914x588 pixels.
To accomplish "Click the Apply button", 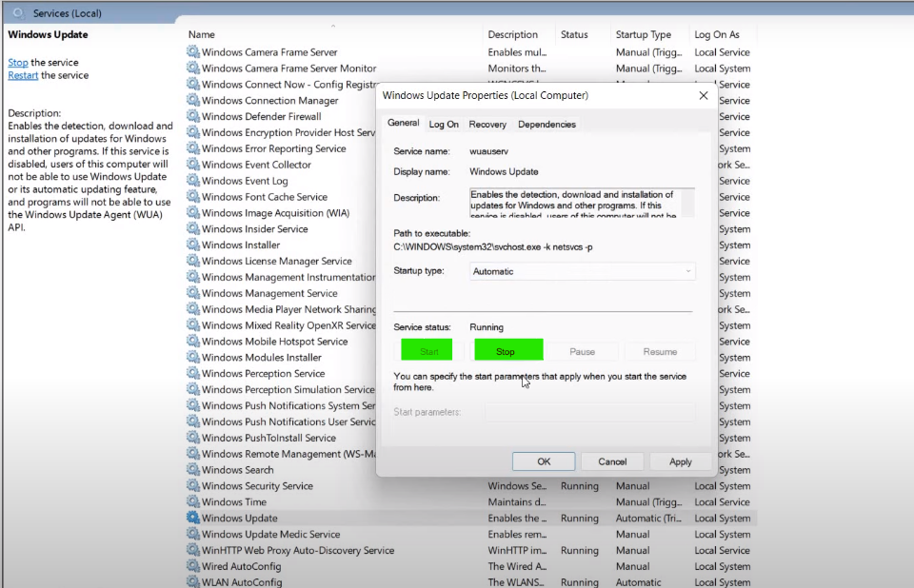I will [680, 461].
